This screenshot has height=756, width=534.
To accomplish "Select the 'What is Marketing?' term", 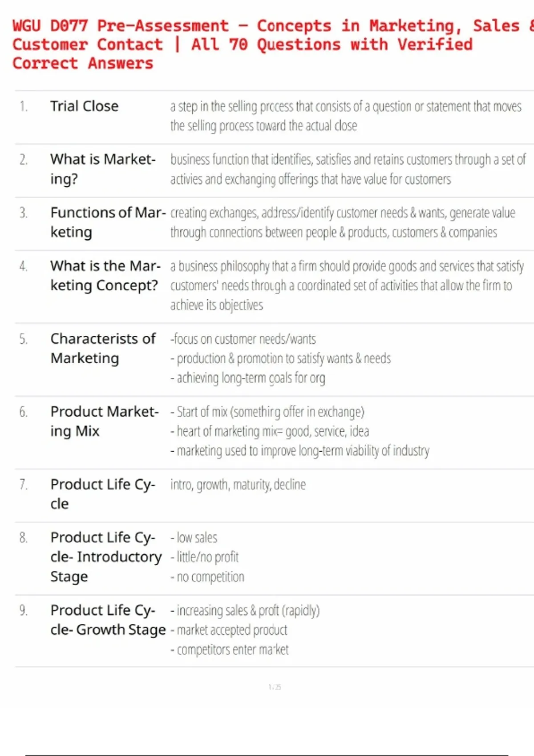I will coord(103,169).
